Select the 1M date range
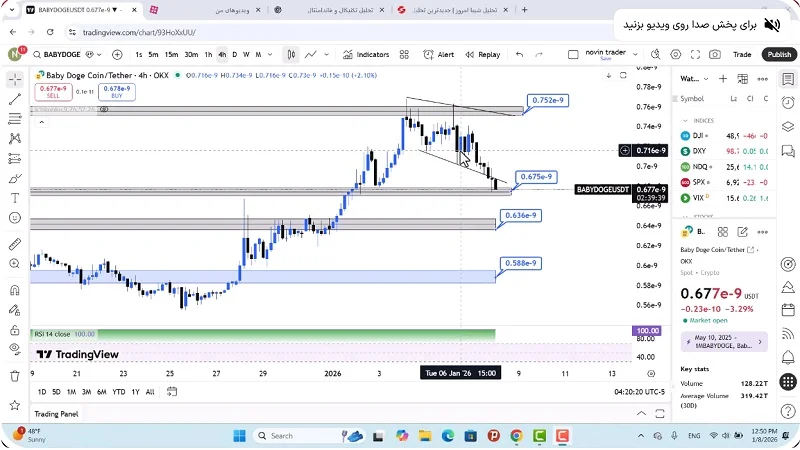This screenshot has height=450, width=800. (x=71, y=392)
